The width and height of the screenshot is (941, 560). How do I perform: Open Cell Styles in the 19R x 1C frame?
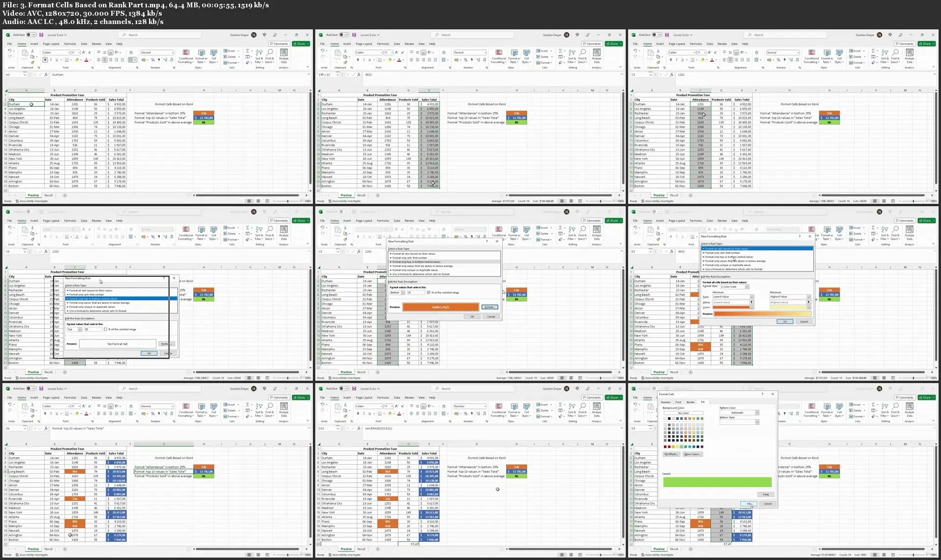(526, 56)
